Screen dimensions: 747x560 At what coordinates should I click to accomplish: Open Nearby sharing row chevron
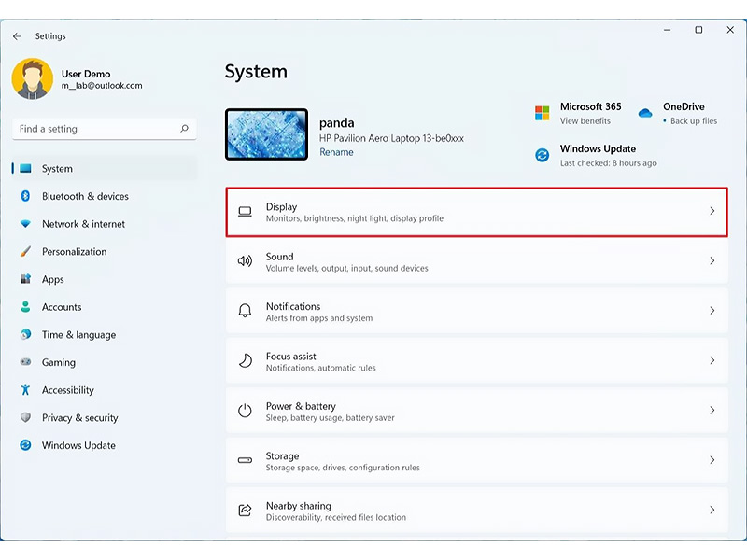click(712, 510)
